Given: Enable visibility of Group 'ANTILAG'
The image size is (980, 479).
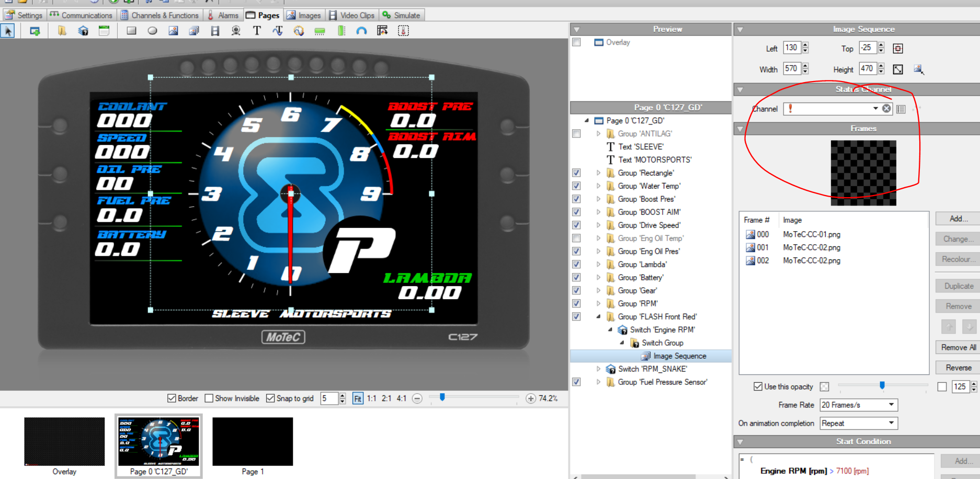Looking at the screenshot, I should pos(576,134).
